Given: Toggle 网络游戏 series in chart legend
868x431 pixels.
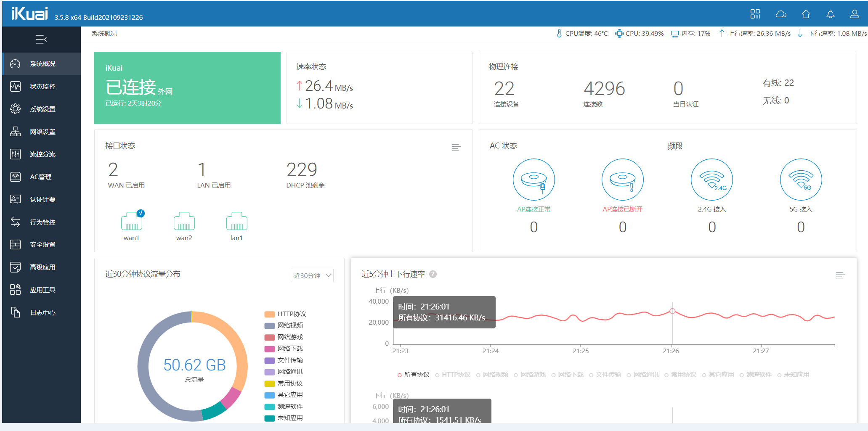Looking at the screenshot, I should (x=530, y=375).
